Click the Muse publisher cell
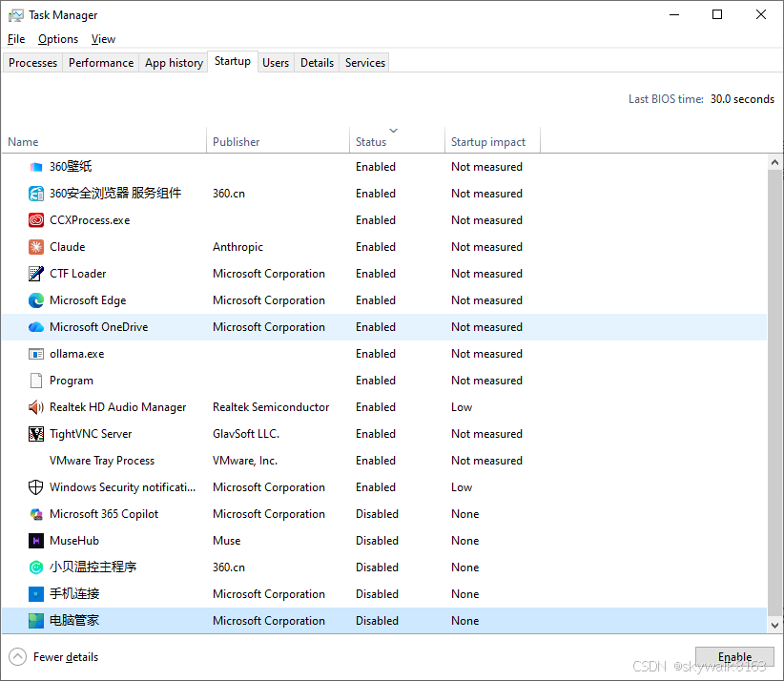Screen dimensions: 784x681 click(x=226, y=541)
